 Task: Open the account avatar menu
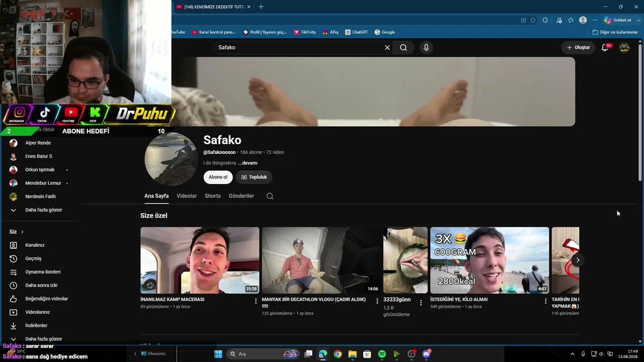pyautogui.click(x=624, y=47)
